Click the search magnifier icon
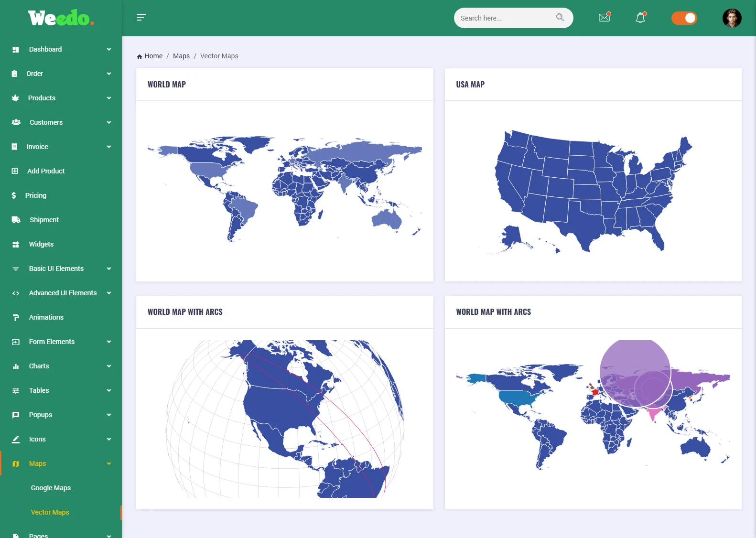The width and height of the screenshot is (756, 538). click(x=560, y=18)
